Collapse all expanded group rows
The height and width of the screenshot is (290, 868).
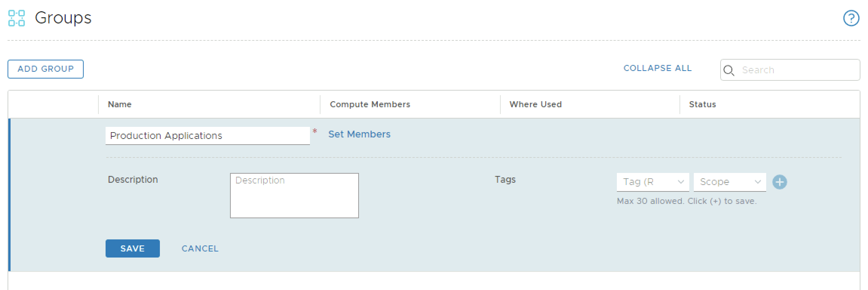tap(657, 68)
